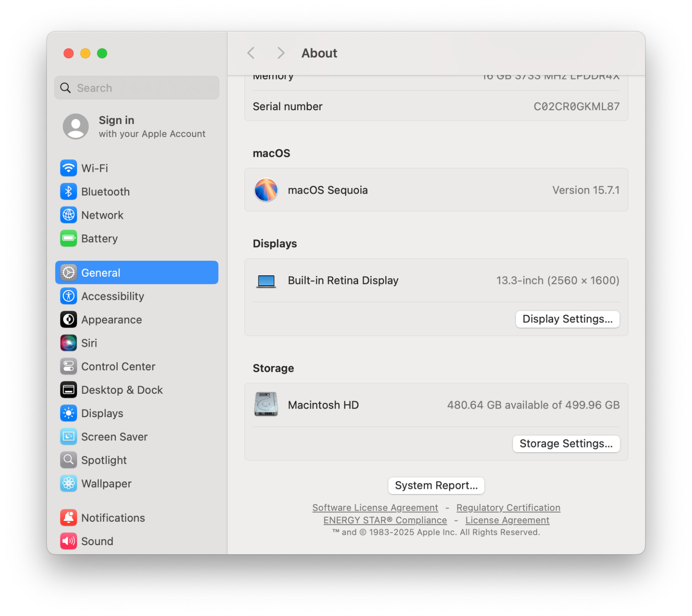
Task: Click the Notifications bell icon
Action: (x=68, y=517)
